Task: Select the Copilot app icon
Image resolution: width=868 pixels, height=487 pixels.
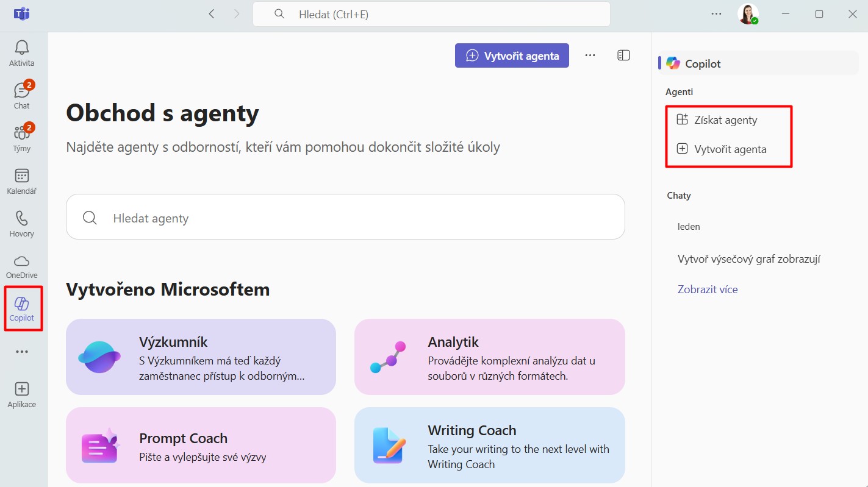Action: click(x=22, y=309)
